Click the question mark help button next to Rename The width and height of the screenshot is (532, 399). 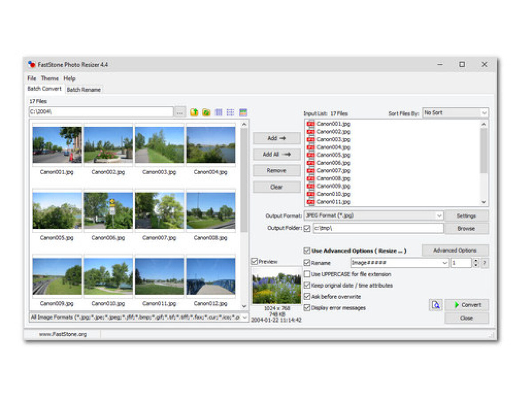[485, 263]
